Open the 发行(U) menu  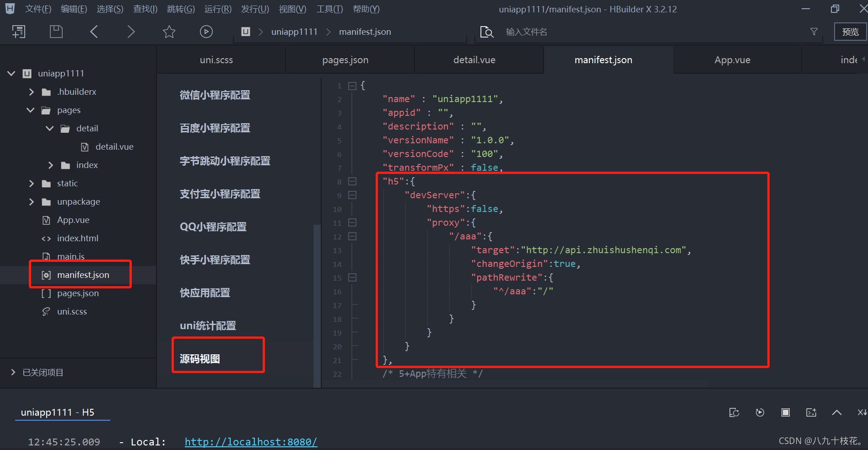(255, 9)
